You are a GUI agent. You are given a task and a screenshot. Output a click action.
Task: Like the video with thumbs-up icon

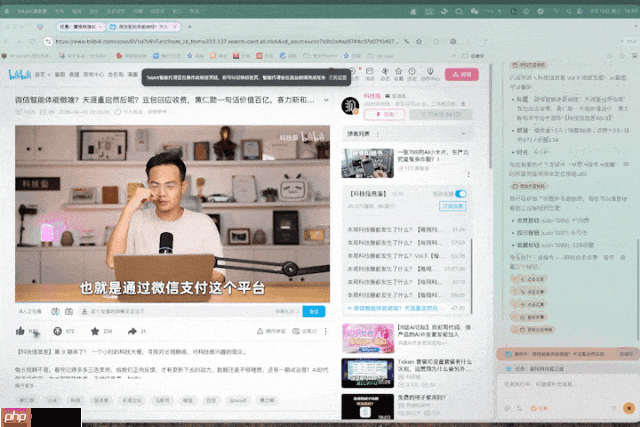[20, 331]
